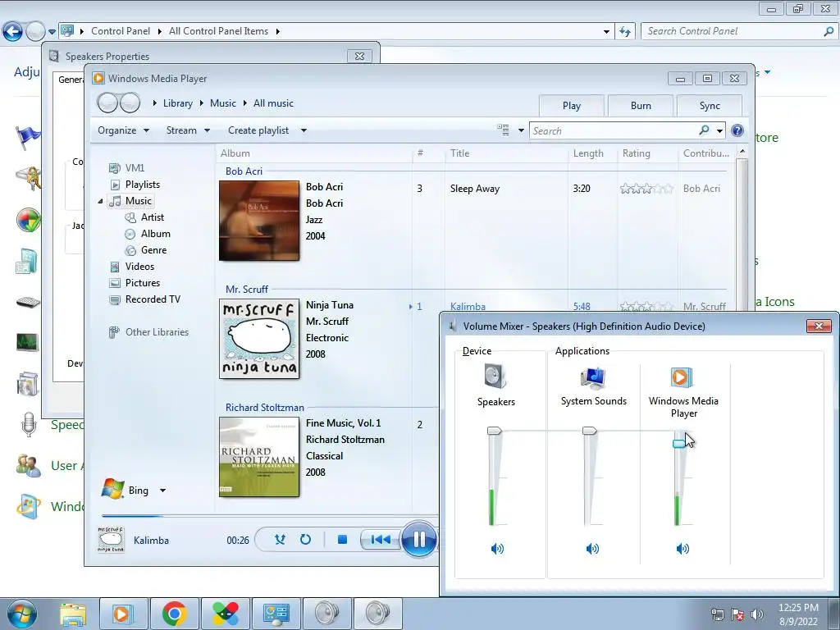Click the Windows Media Player volume slider handle

[x=679, y=443]
